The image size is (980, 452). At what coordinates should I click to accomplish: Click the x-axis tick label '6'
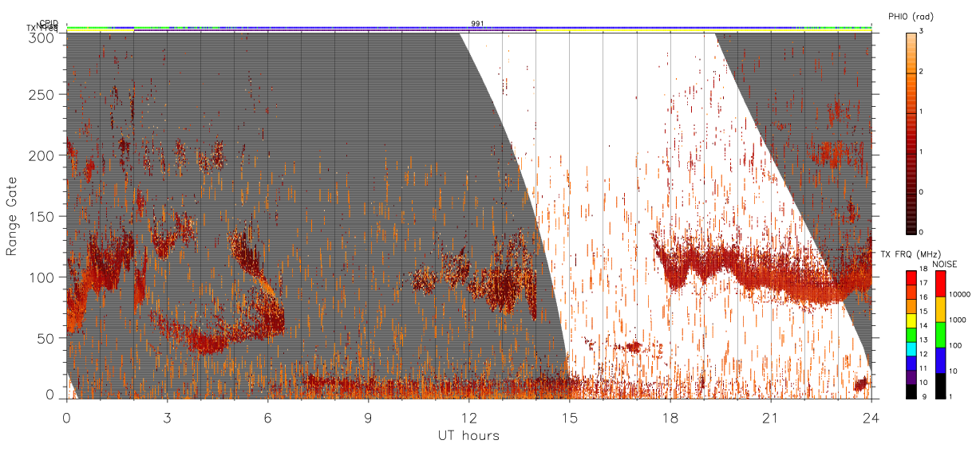(x=267, y=417)
